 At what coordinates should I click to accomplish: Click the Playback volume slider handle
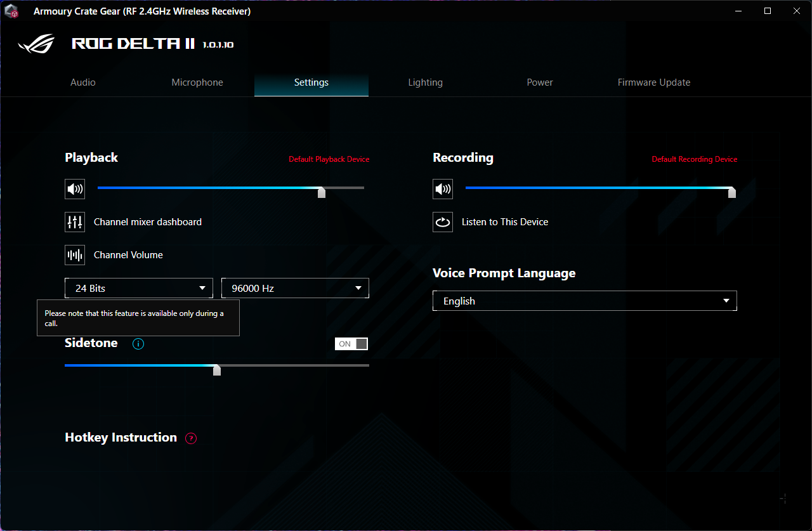(x=322, y=192)
